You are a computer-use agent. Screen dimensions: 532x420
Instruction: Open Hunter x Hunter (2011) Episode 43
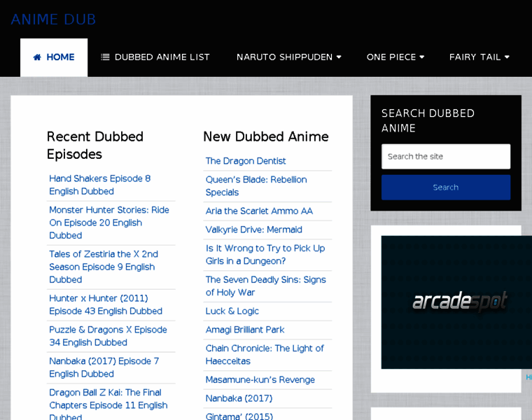click(106, 304)
